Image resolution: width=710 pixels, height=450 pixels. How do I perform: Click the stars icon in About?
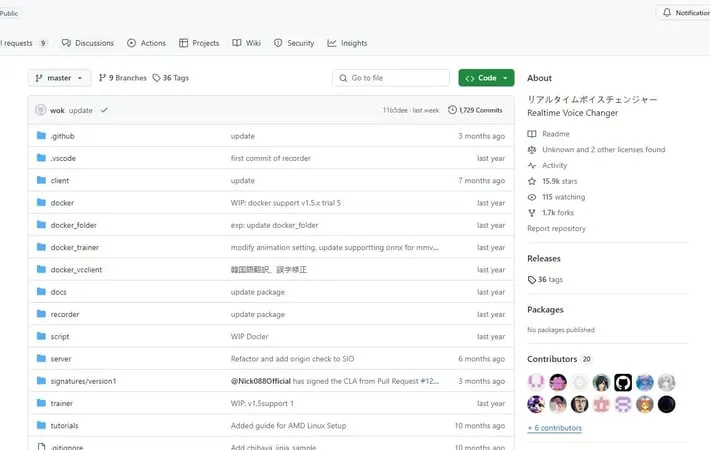pyautogui.click(x=532, y=181)
